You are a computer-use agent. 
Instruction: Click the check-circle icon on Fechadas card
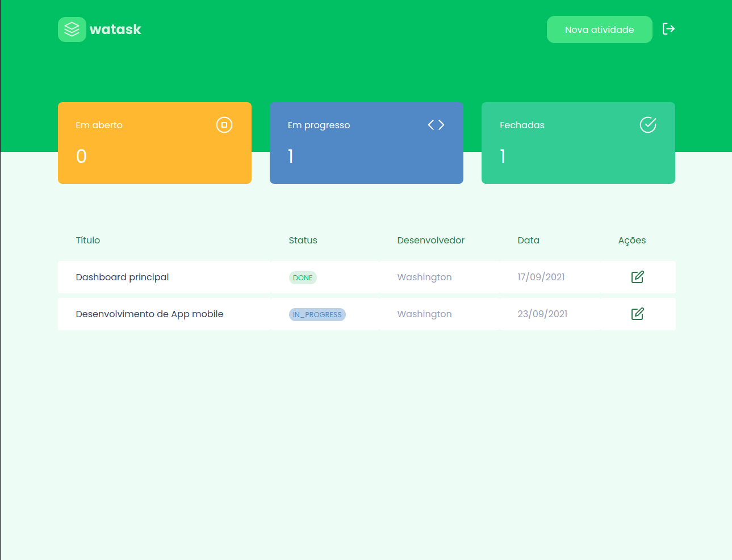648,125
